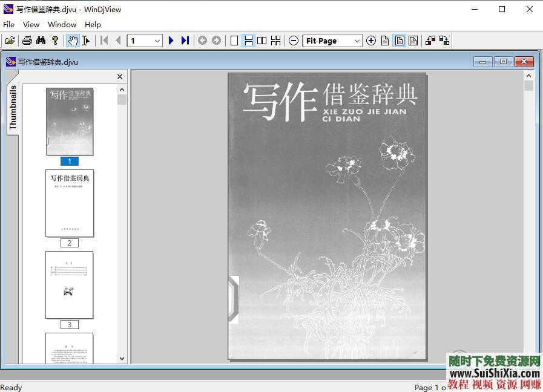Open the Fit Page zoom dropdown
Screen dimensions: 543x392
[357, 41]
